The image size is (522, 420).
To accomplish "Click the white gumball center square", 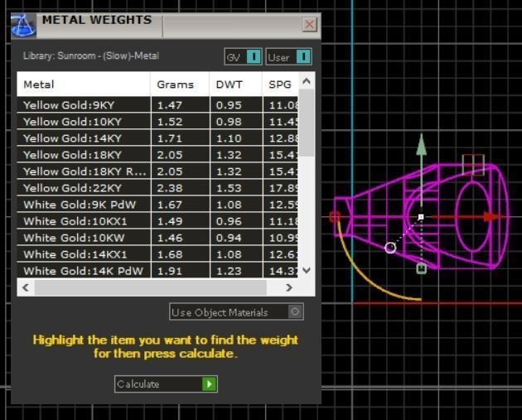I will tap(421, 217).
